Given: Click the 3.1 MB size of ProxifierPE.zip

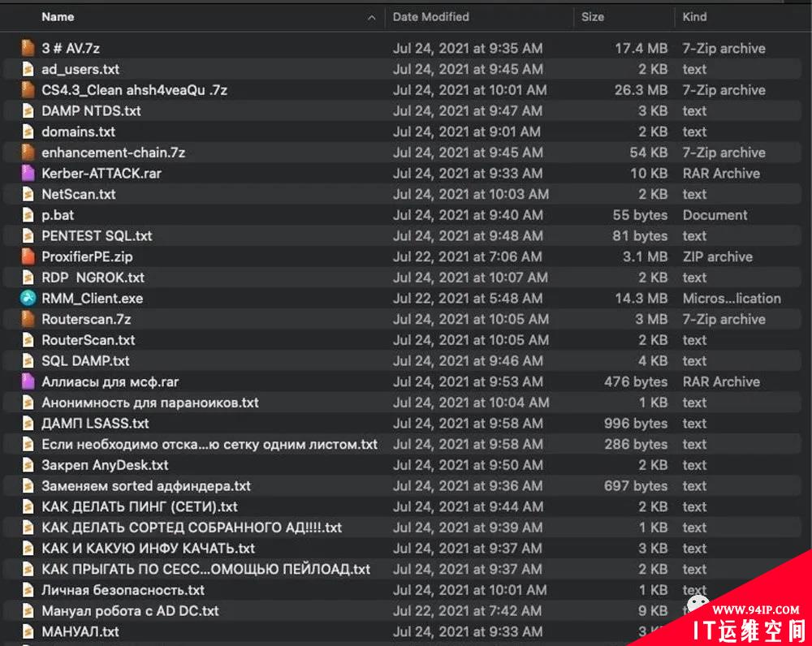Looking at the screenshot, I should 646,256.
